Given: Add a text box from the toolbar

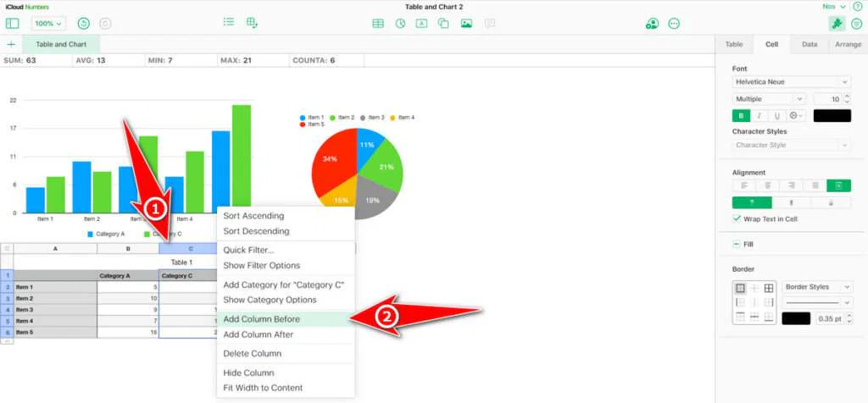Looking at the screenshot, I should pyautogui.click(x=421, y=24).
